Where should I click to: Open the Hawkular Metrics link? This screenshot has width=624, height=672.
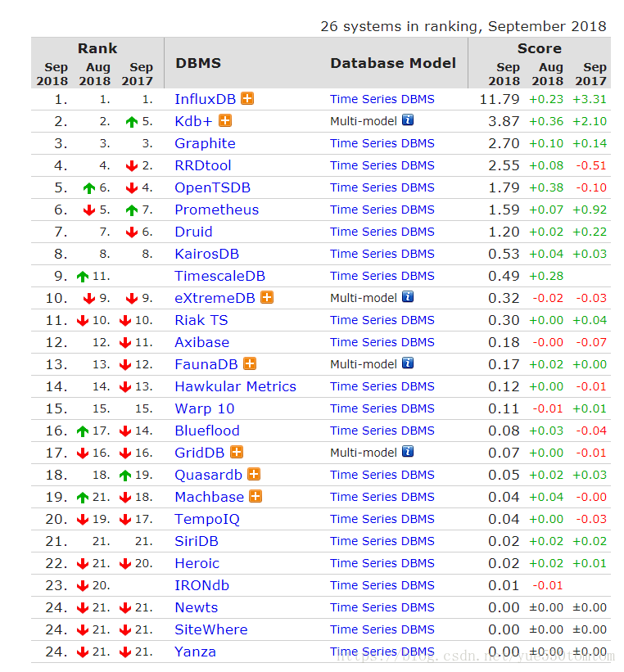click(x=236, y=386)
